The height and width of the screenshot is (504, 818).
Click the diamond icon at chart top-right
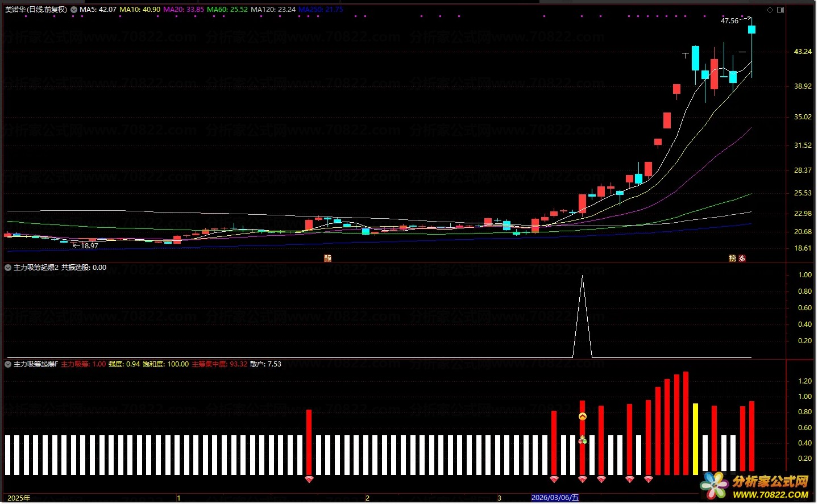[x=770, y=10]
